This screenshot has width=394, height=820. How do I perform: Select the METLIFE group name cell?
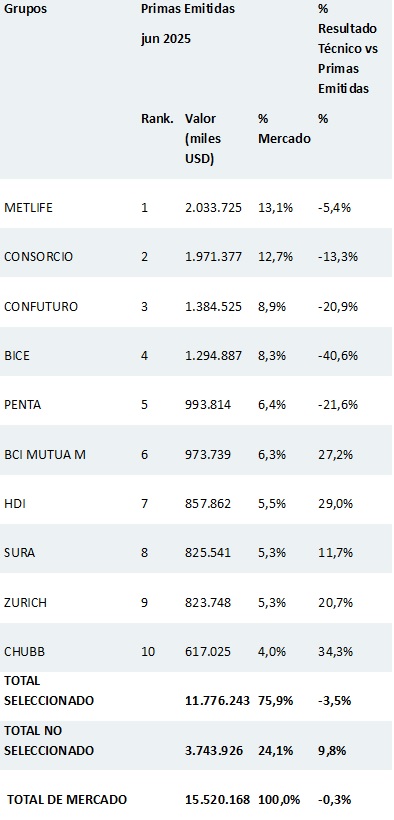pos(28,208)
